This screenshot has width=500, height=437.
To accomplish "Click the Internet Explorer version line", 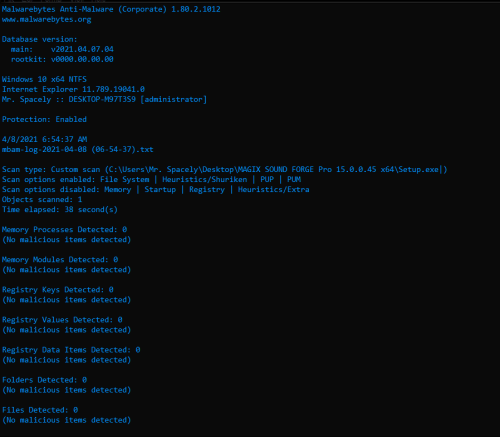I will pos(73,89).
